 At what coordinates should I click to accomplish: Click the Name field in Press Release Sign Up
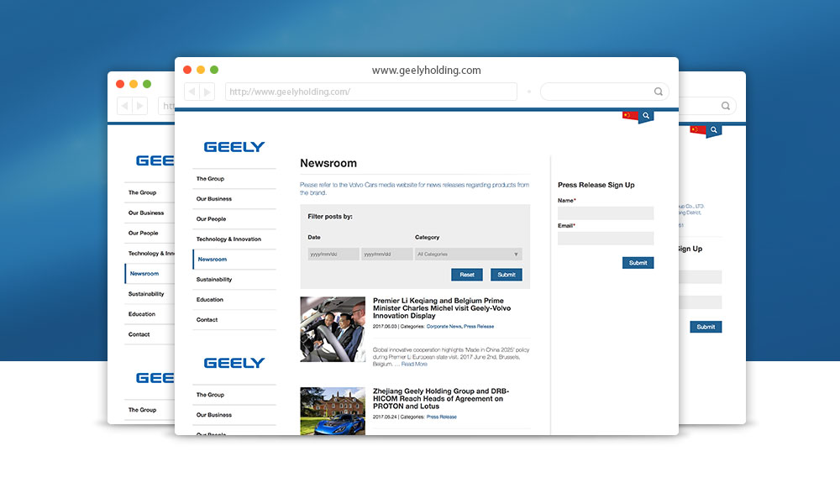coord(606,213)
